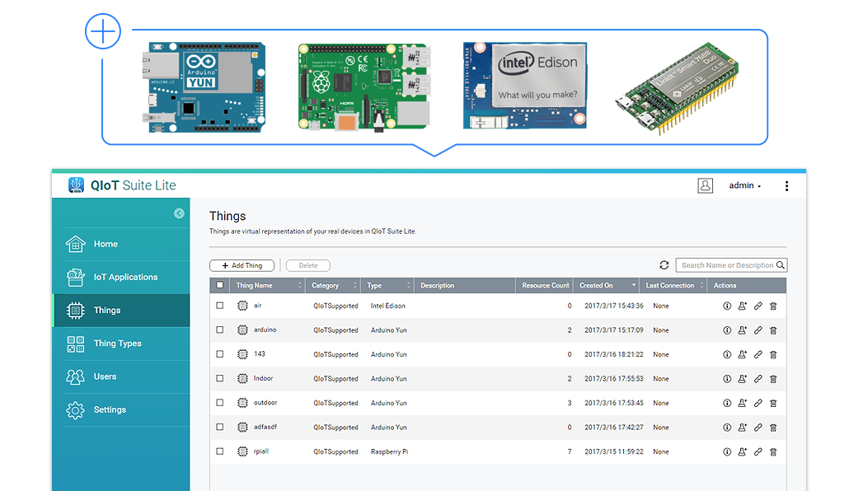Toggle the select-all checkbox in table header

[x=220, y=285]
